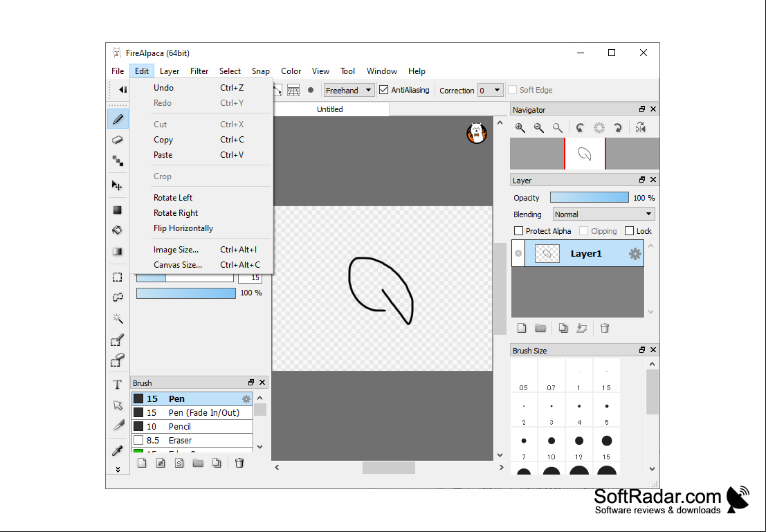Select the Pen brush tool in left toolbar
766x532 pixels.
[118, 119]
